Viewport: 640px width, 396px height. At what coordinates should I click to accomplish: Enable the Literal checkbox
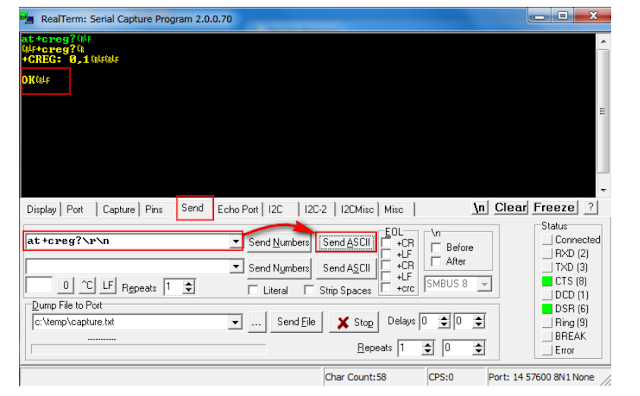coord(253,290)
